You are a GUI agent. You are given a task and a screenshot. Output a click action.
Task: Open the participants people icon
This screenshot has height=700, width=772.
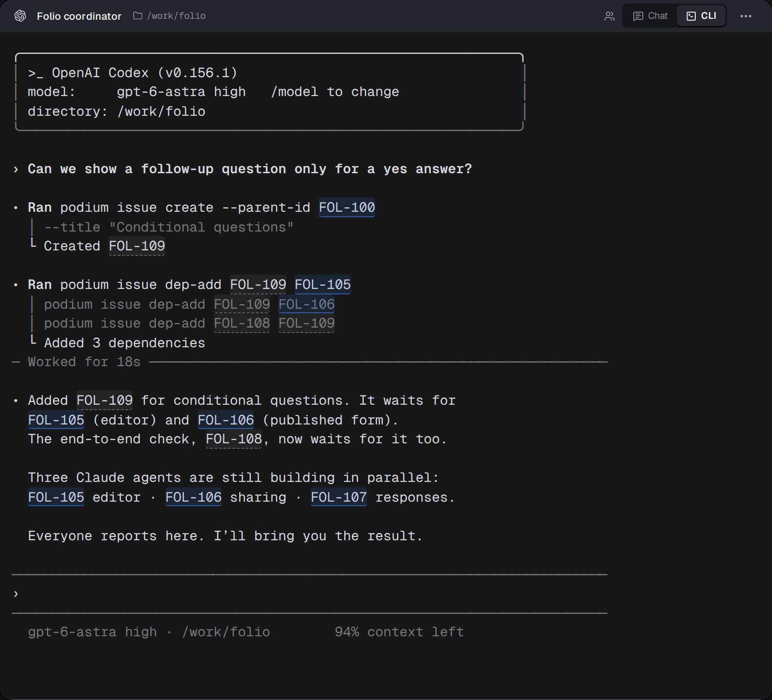click(609, 16)
